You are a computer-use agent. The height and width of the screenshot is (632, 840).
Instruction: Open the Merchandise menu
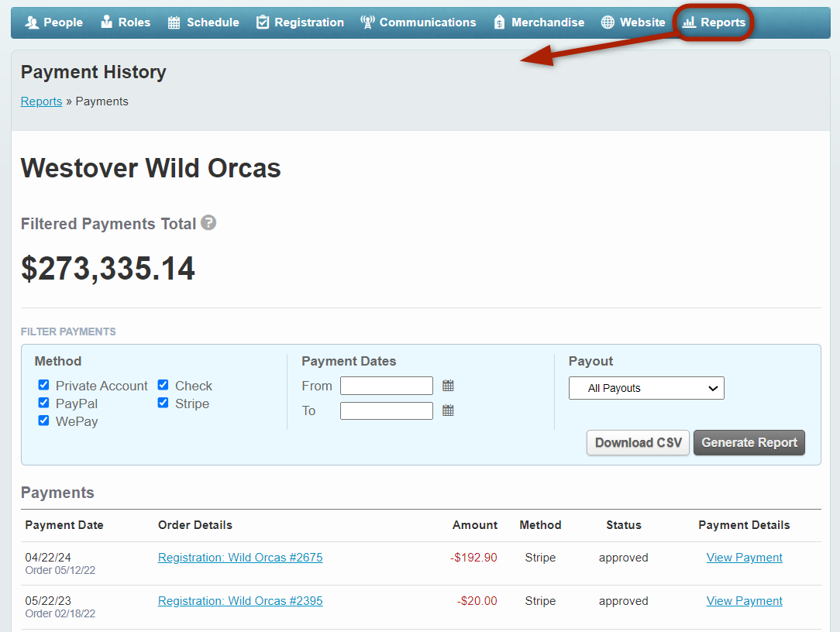click(x=539, y=22)
